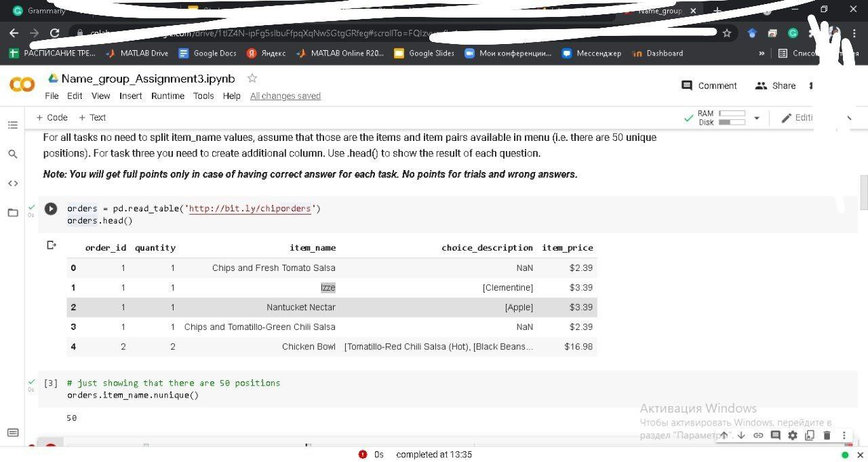This screenshot has width=868, height=462.
Task: Add a new code cell with + Code
Action: pyautogui.click(x=52, y=118)
